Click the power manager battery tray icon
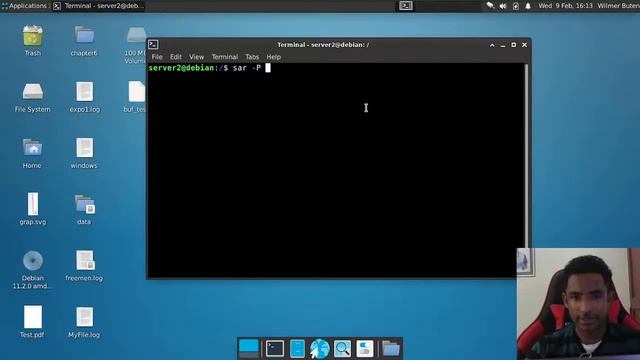The image size is (640, 360). point(516,6)
